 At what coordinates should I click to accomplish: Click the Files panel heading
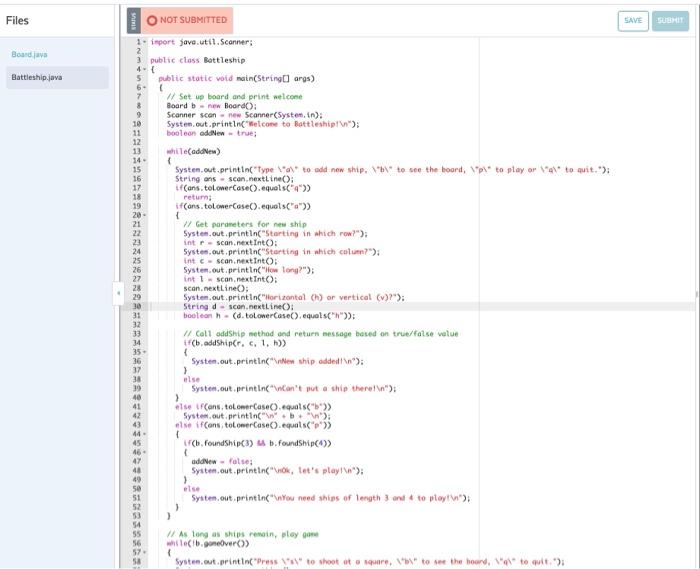pos(17,21)
